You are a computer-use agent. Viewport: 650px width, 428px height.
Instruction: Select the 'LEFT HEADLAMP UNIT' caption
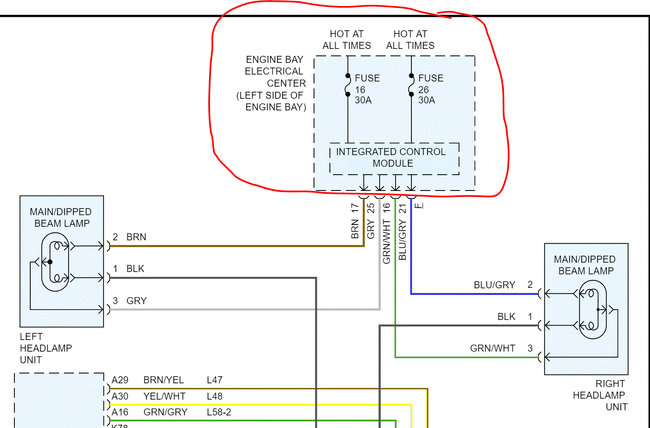tap(46, 348)
